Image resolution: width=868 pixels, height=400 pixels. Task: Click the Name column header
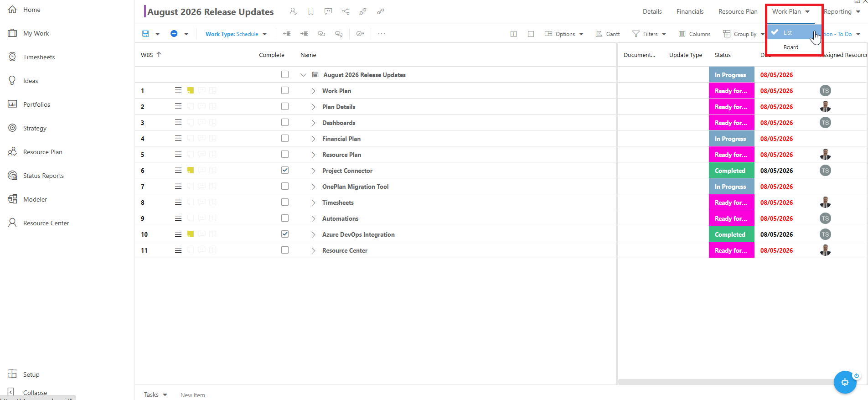308,55
